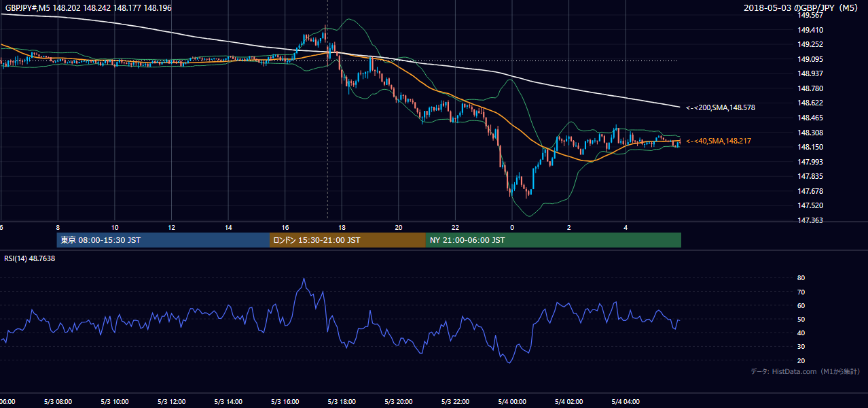Click price axis value 148.622
Screen dimensions: 868x408
(810, 103)
